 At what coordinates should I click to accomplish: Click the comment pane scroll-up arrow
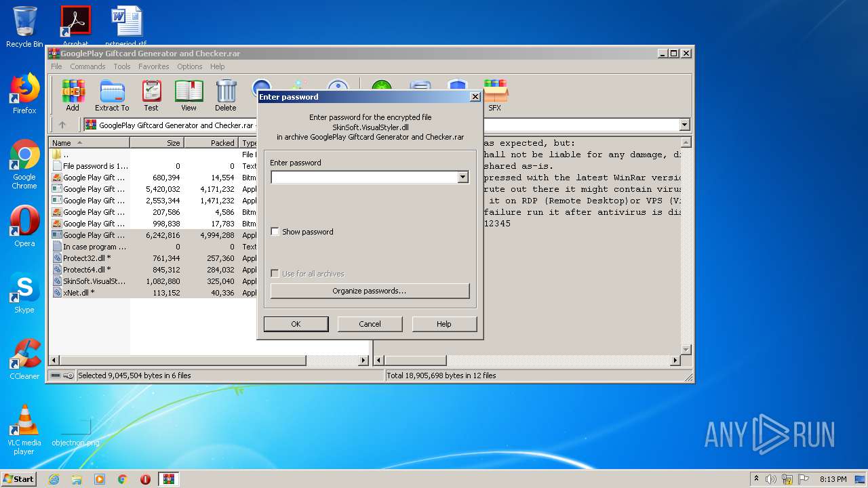click(x=686, y=143)
